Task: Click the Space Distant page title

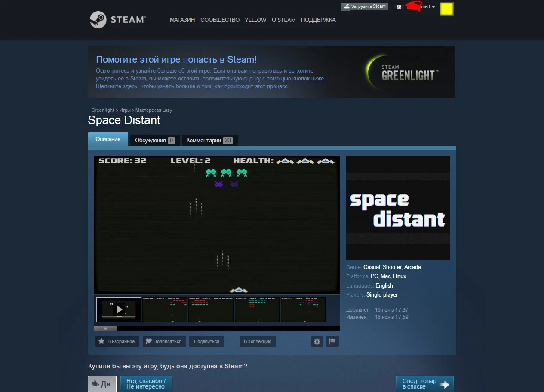Action: [124, 120]
